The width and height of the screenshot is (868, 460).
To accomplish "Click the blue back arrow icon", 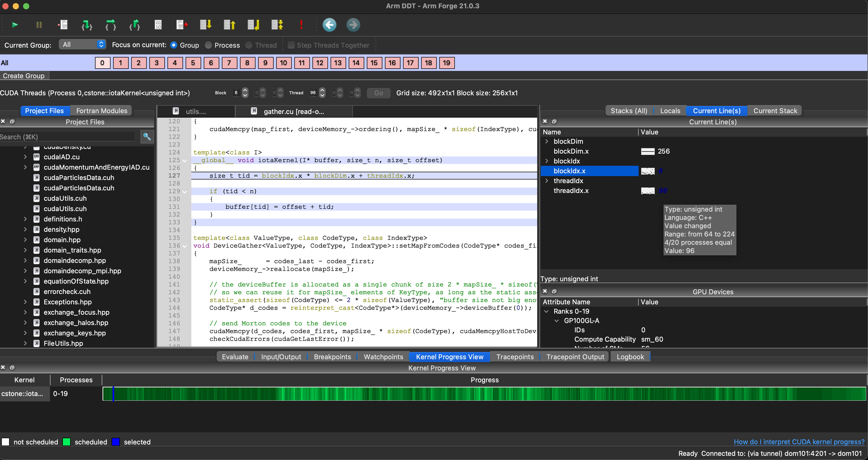I will (329, 25).
